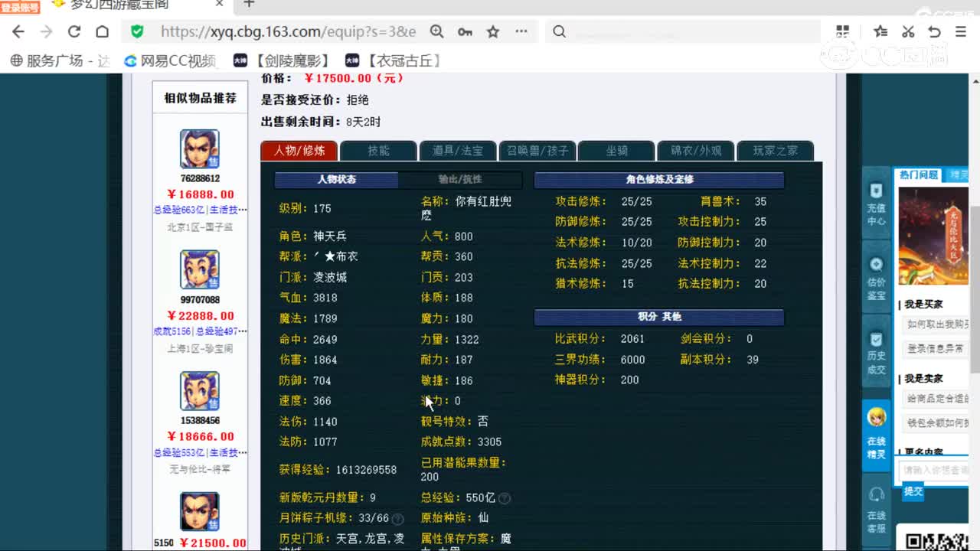Open the 登录信息异常 help link
Viewport: 980px width, 551px height.
[933, 349]
